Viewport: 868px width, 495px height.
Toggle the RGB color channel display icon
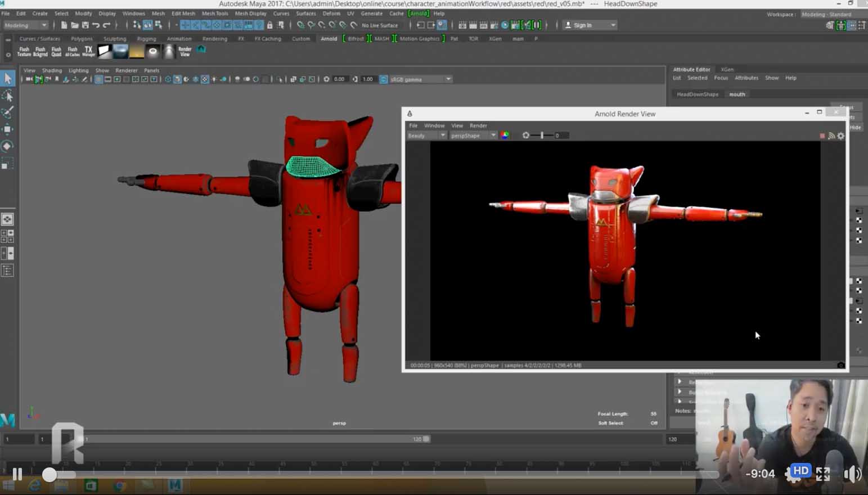(505, 135)
